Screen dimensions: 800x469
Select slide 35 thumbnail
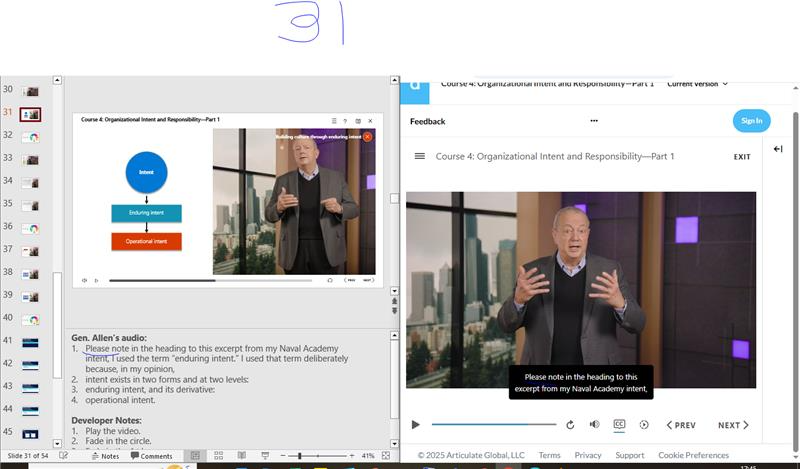(x=31, y=206)
